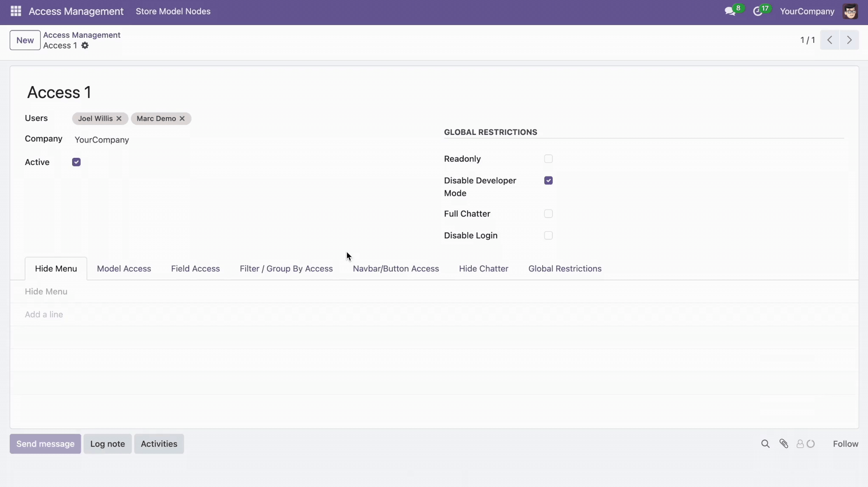Open the activities clock icon

[x=758, y=11]
